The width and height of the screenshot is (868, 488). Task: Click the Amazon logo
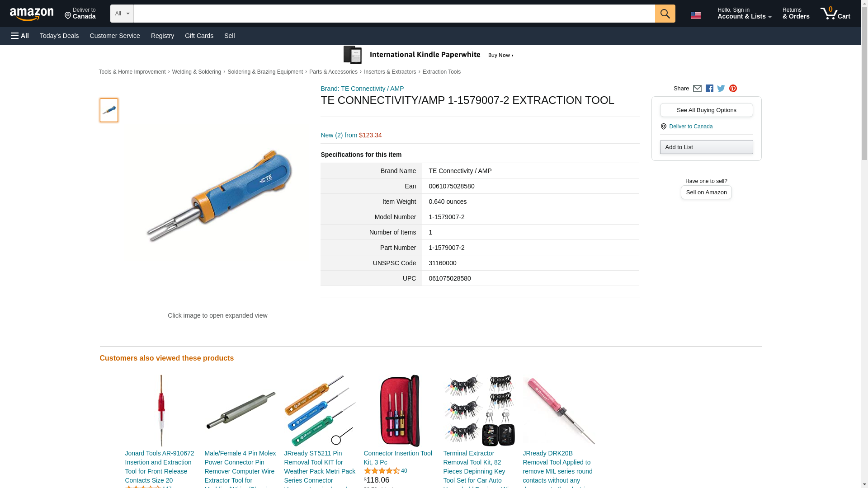(x=32, y=14)
